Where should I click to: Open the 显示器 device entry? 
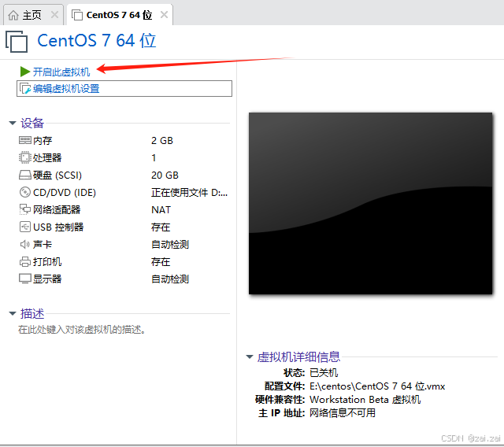[47, 279]
